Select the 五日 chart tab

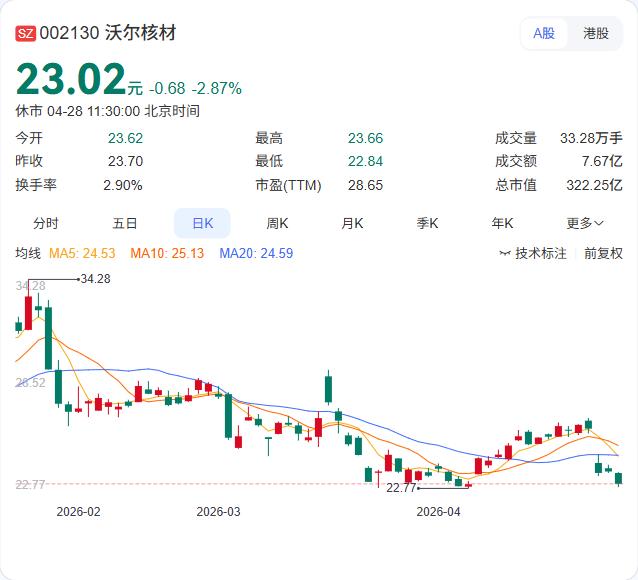(125, 223)
